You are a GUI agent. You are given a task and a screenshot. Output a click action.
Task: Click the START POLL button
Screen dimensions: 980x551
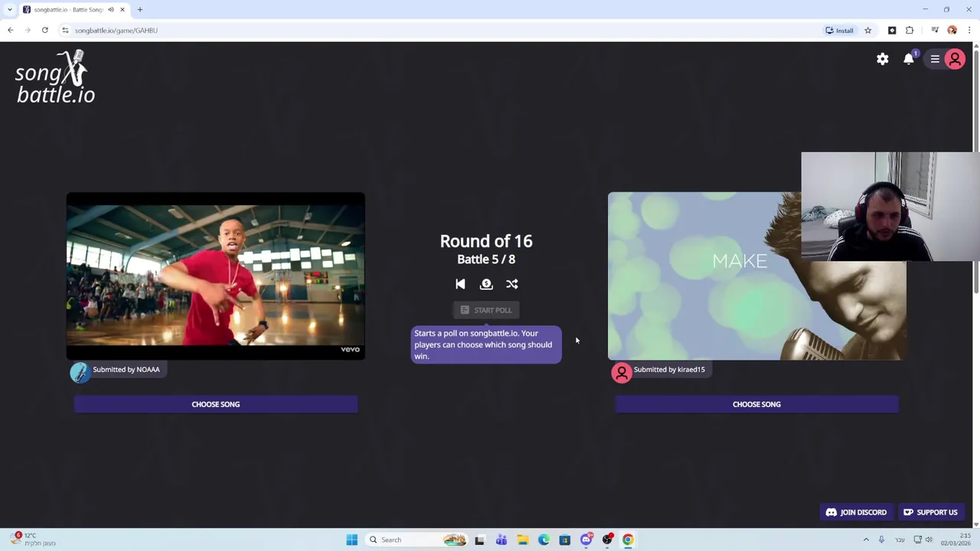point(486,310)
